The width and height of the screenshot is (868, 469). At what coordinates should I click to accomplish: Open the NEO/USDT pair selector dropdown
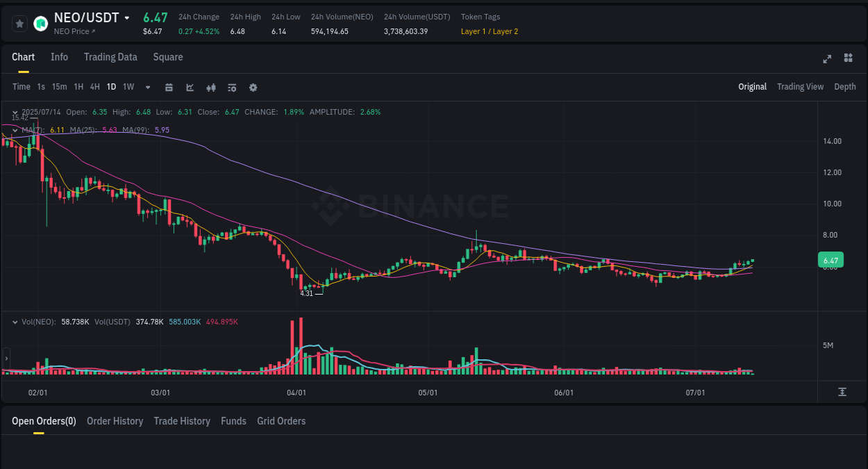[x=126, y=17]
